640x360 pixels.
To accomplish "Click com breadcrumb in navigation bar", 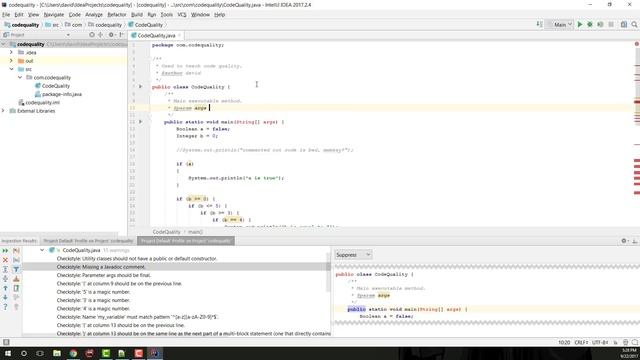I will click(x=74, y=25).
